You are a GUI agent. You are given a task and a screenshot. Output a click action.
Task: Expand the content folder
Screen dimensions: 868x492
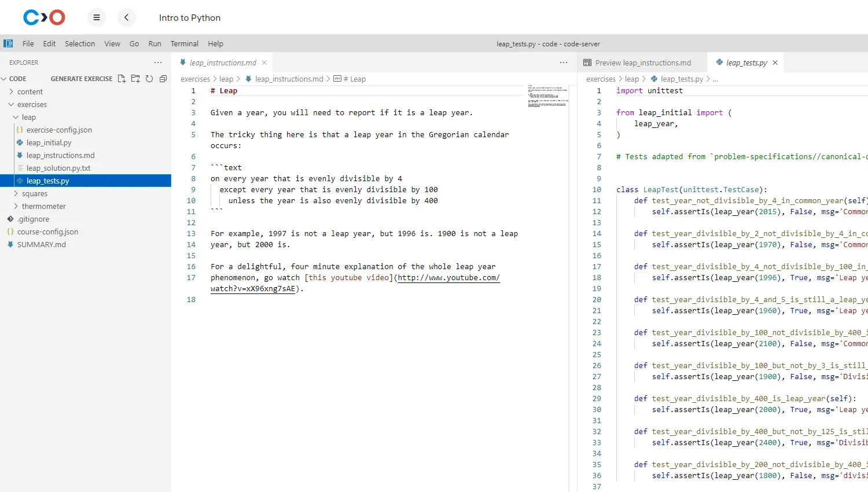pos(86,91)
